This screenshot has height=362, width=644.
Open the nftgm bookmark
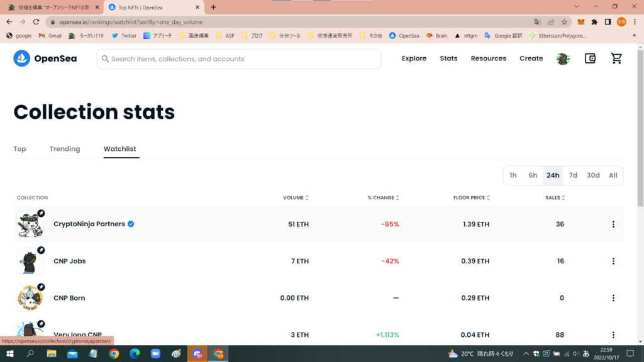click(x=466, y=36)
